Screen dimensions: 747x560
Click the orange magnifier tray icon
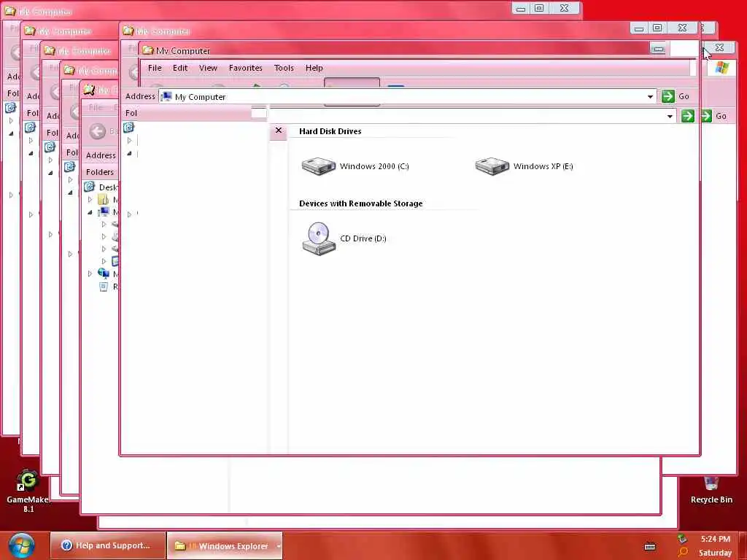(683, 553)
